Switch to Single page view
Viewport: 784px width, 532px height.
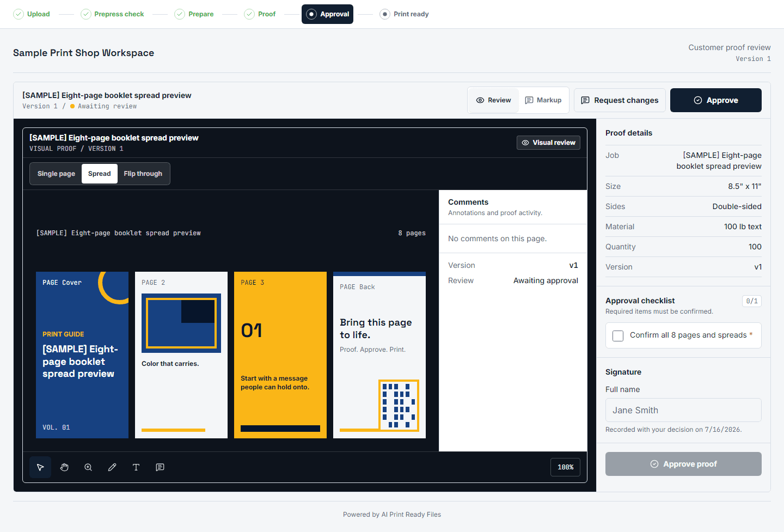pyautogui.click(x=56, y=174)
